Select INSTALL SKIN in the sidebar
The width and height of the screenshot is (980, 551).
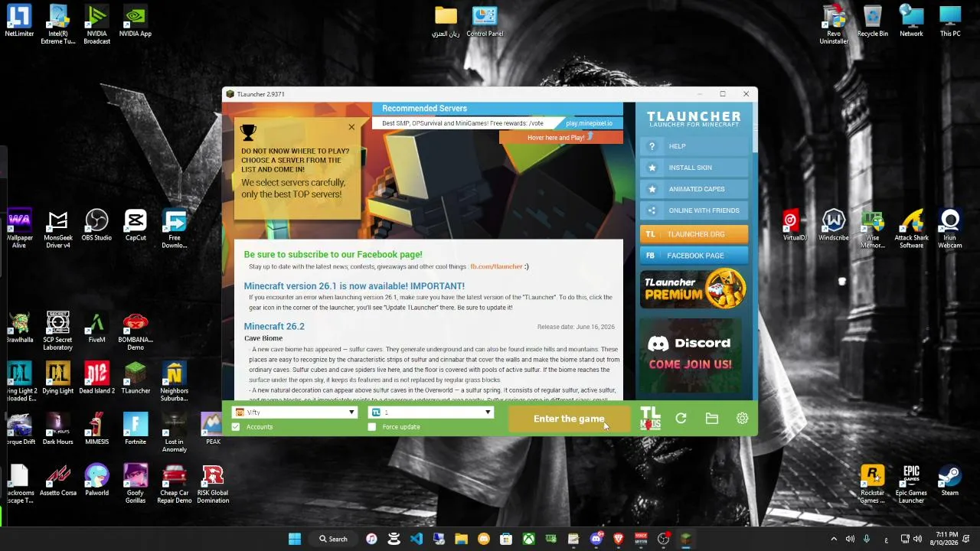pyautogui.click(x=694, y=168)
